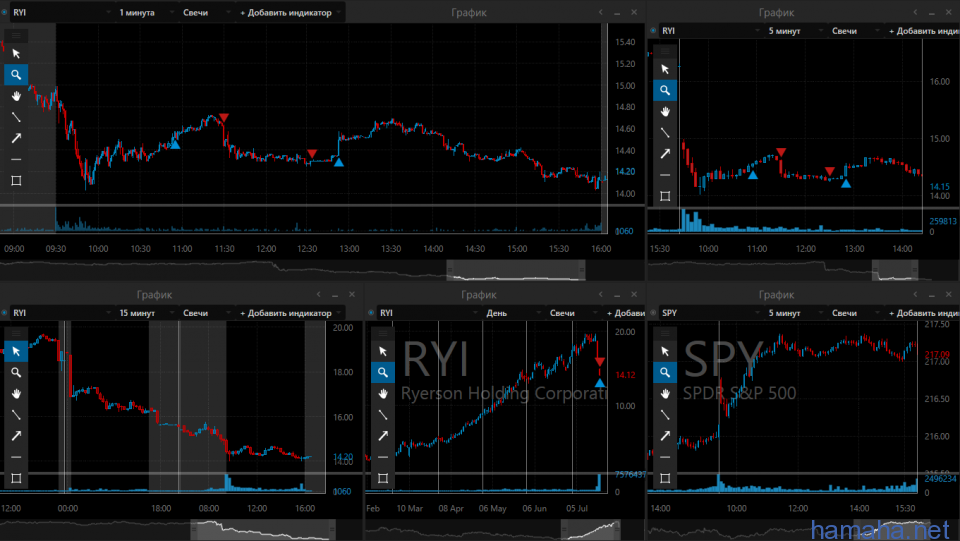Pick arrow tool in RYI daily chart

(x=383, y=436)
